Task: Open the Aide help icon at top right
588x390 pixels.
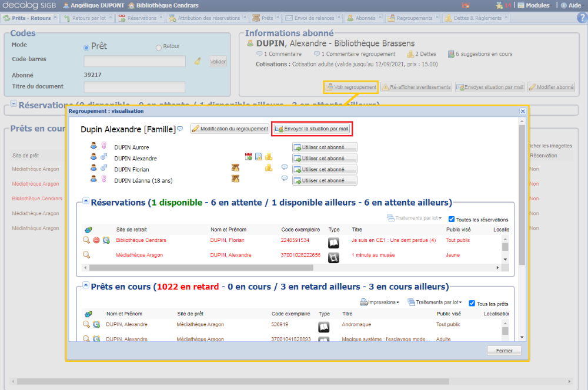Action: [575, 5]
